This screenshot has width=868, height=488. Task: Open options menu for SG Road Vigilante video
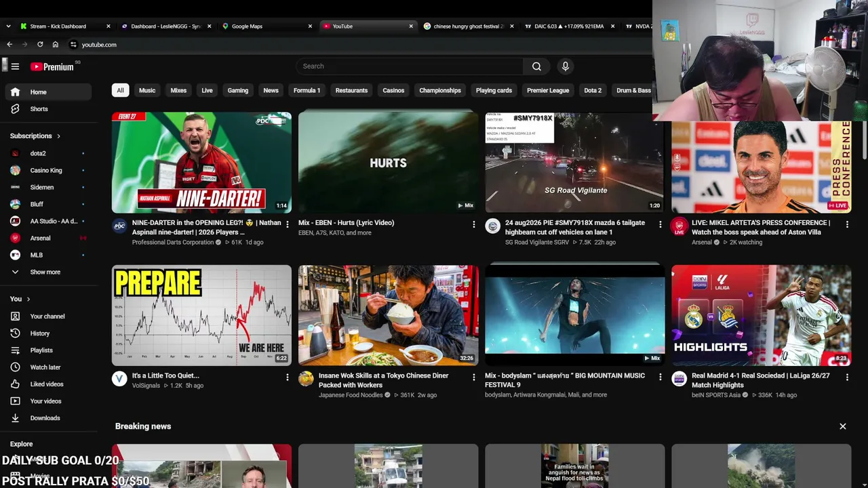pos(660,224)
